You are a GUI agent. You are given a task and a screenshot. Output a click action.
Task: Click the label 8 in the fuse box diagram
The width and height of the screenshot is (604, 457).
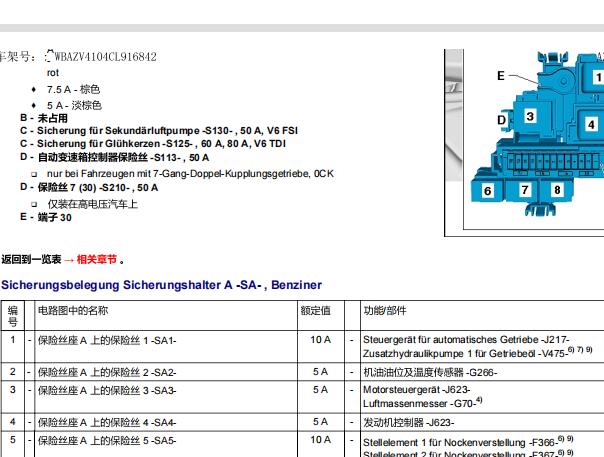[557, 190]
